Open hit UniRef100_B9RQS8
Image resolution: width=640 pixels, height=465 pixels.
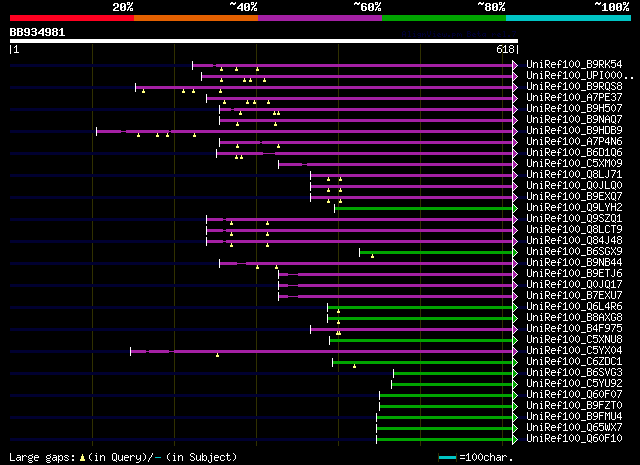click(574, 87)
